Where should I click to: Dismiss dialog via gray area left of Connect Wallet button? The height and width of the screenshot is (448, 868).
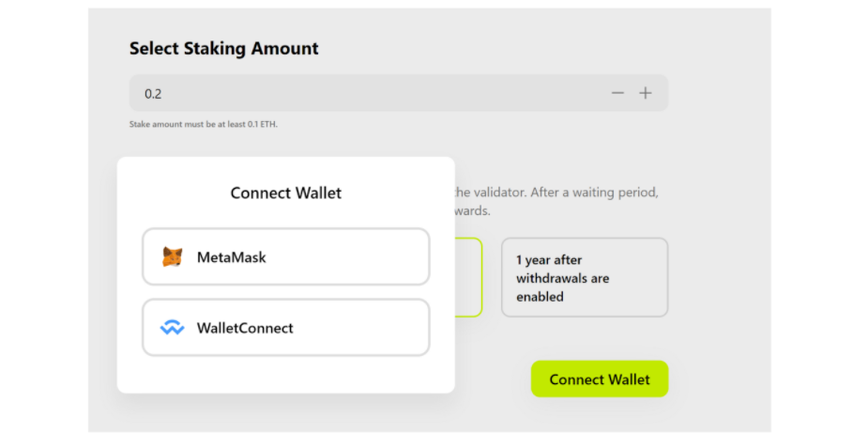pos(493,379)
